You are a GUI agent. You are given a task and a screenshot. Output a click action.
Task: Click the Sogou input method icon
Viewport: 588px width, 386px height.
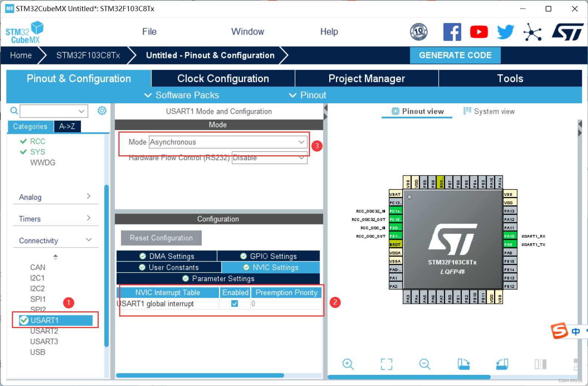(x=559, y=331)
